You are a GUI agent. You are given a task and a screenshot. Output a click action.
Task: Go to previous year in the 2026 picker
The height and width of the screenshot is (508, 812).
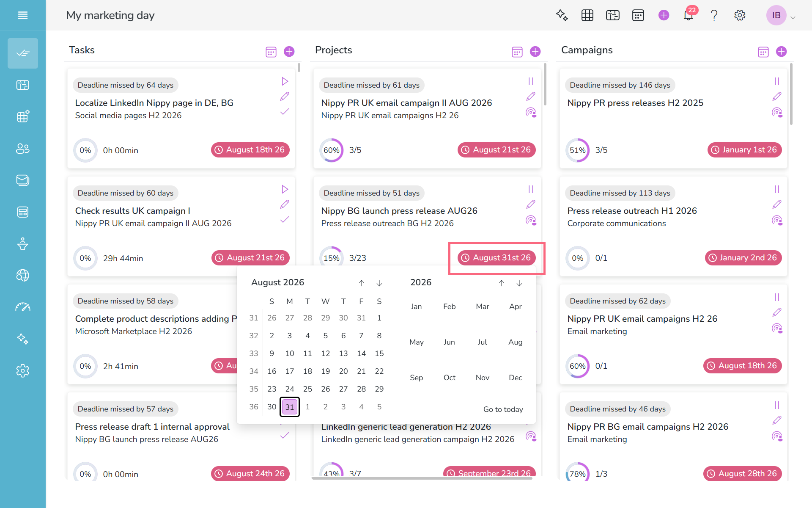pyautogui.click(x=502, y=283)
